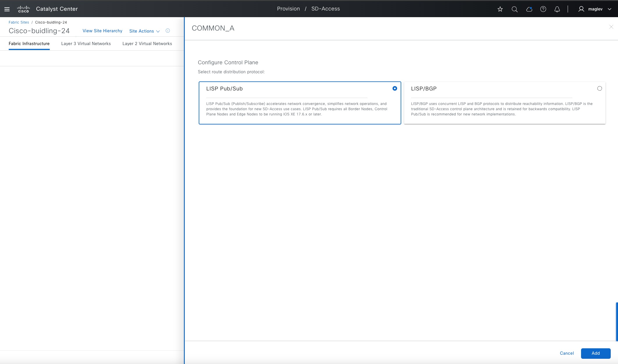Switch to Layer 3 Virtual Networks tab
The height and width of the screenshot is (364, 618).
pos(86,44)
